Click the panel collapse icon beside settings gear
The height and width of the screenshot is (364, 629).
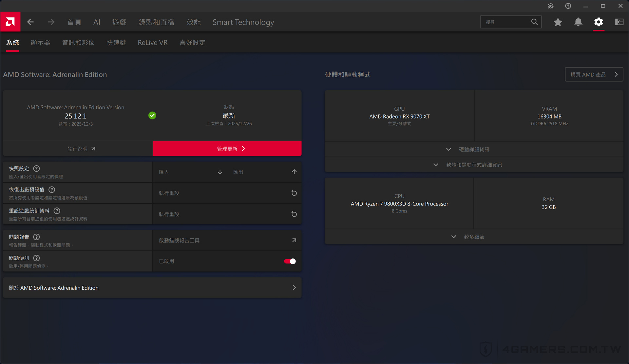(x=619, y=22)
